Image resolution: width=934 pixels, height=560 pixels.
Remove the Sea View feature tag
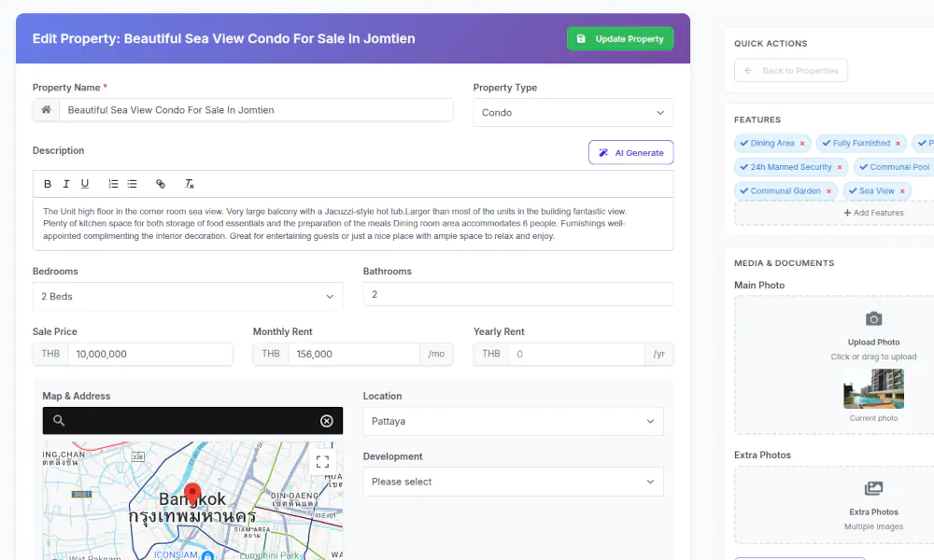coord(903,191)
